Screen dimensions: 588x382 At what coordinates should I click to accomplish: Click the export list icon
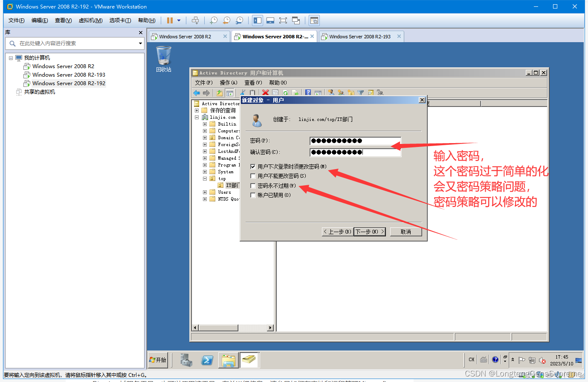click(x=295, y=93)
